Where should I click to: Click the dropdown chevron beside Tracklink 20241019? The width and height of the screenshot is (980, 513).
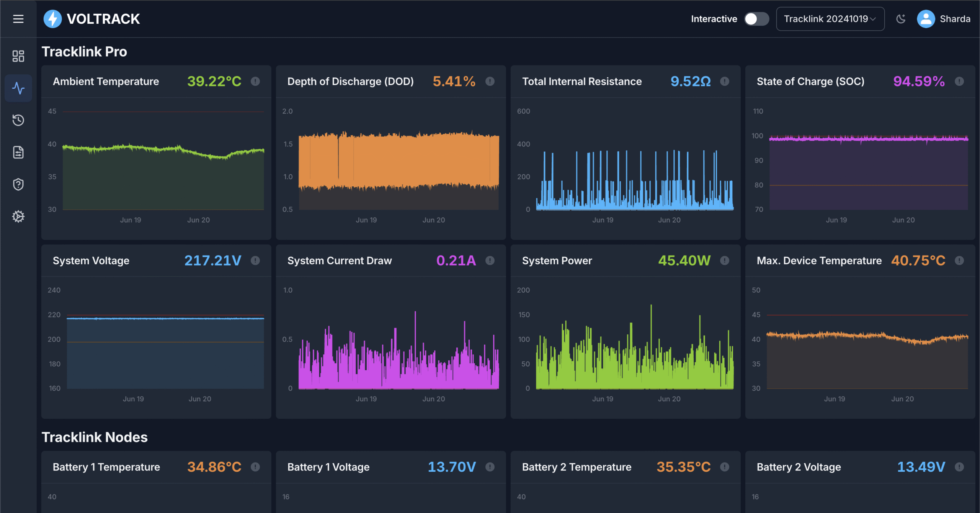(x=873, y=19)
